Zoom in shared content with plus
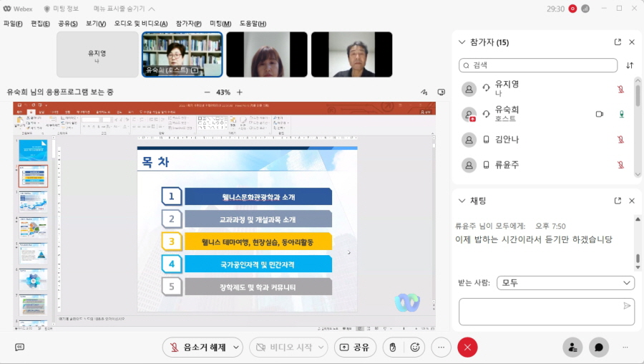The image size is (644, 364). click(x=240, y=92)
